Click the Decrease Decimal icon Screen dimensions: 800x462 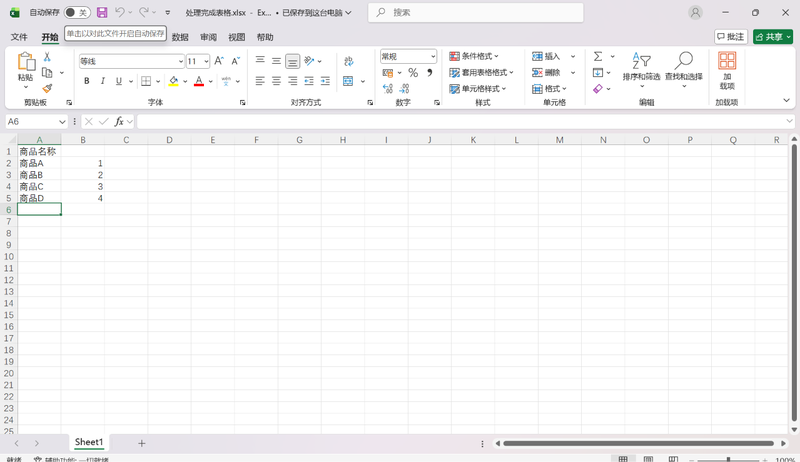click(x=404, y=89)
